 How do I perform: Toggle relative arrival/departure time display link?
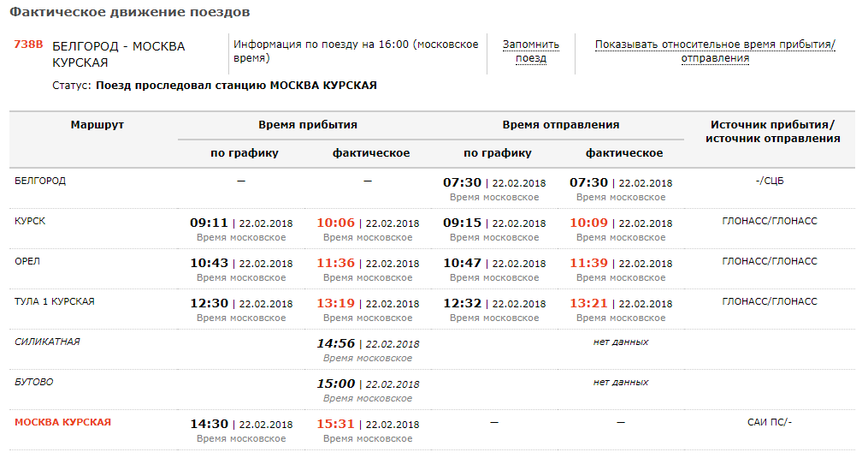point(715,51)
